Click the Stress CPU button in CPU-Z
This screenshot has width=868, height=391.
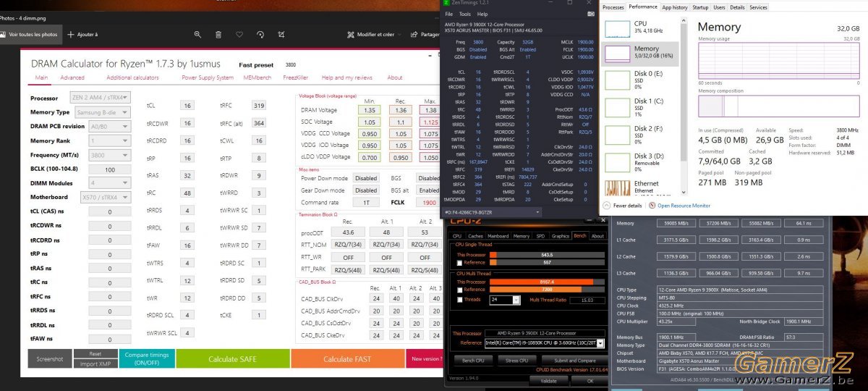[516, 360]
